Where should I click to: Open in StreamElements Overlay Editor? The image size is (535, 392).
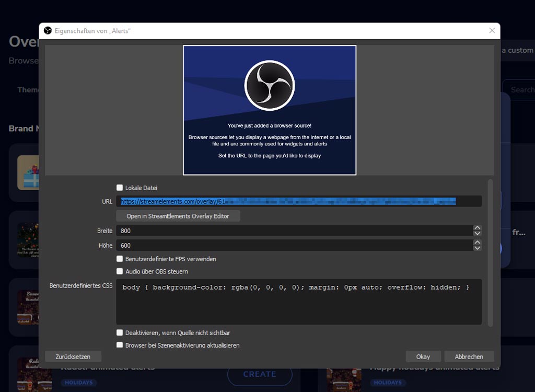178,216
